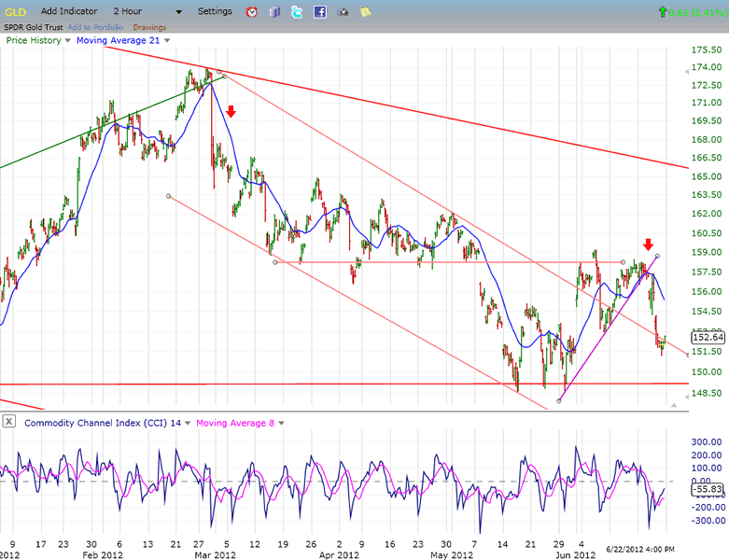
Task: Expand Moving Average 21 options arrow
Action: (x=167, y=41)
